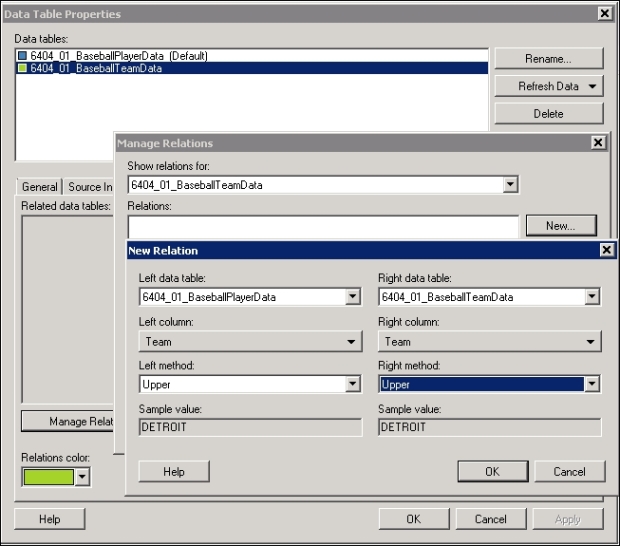This screenshot has width=620, height=546.
Task: Click the blue icon beside 6404_01_BaseballPlayerData
Action: [23, 56]
